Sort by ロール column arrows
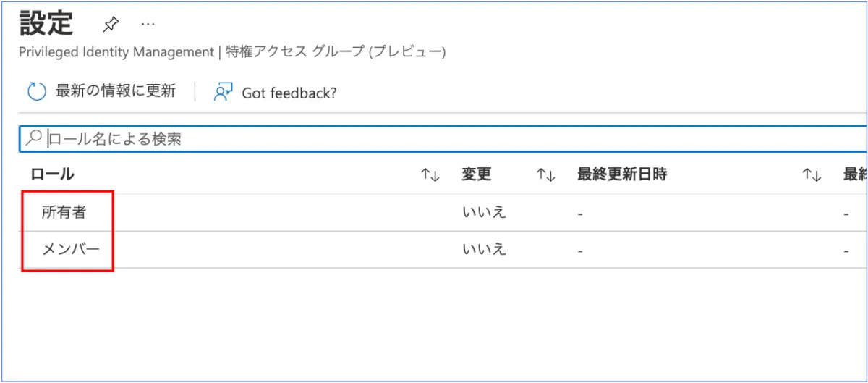The image size is (868, 383). tap(430, 174)
